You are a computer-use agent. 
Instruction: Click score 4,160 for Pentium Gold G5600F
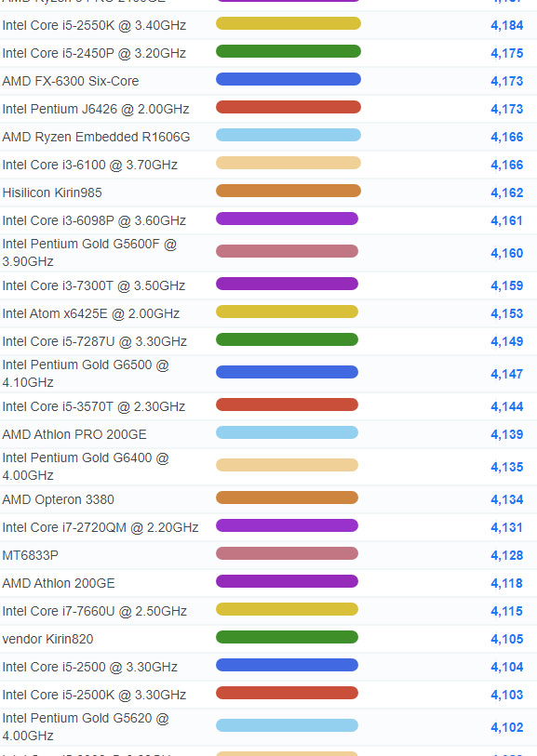(506, 254)
